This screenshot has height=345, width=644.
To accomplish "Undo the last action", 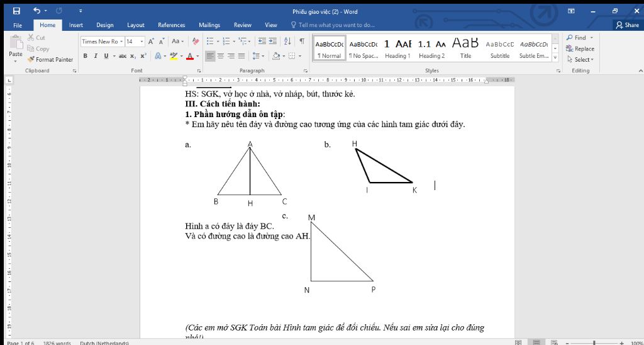I will pyautogui.click(x=37, y=11).
